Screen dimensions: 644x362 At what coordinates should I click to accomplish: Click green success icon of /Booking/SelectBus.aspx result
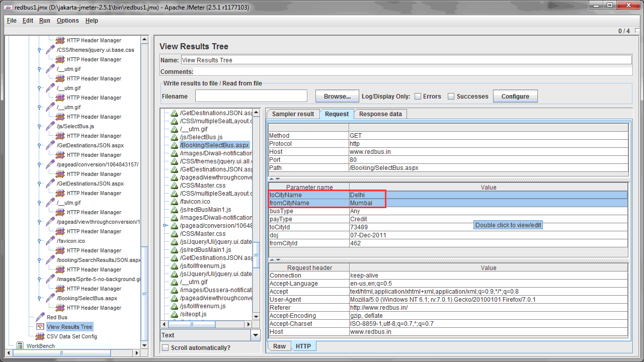coord(174,145)
